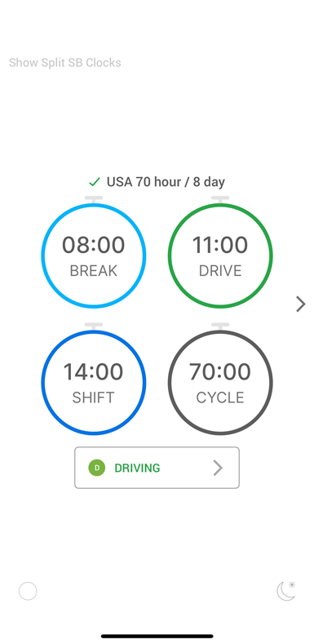This screenshot has width=314, height=644.
Task: Tap the DRIVING status text
Action: click(137, 468)
